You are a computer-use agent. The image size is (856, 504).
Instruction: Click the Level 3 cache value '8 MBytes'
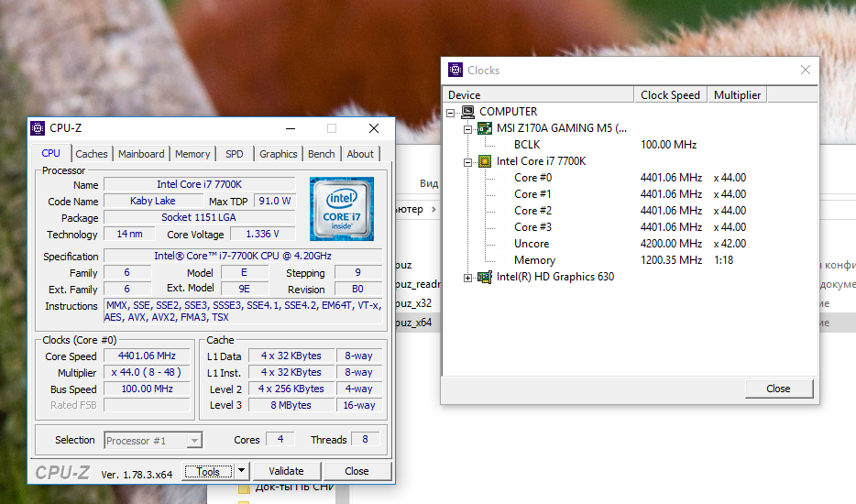[x=291, y=405]
